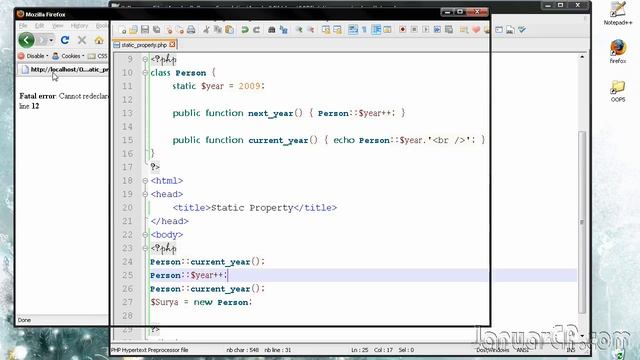Click the editor vertical scrollbar thumb
This screenshot has width=640, height=360.
pyautogui.click(x=582, y=222)
